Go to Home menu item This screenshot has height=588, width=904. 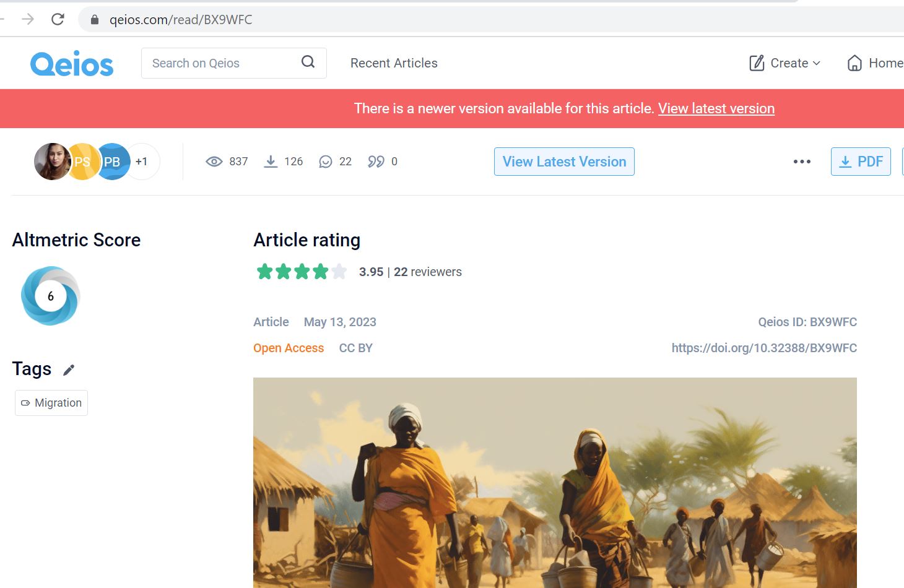coord(886,63)
